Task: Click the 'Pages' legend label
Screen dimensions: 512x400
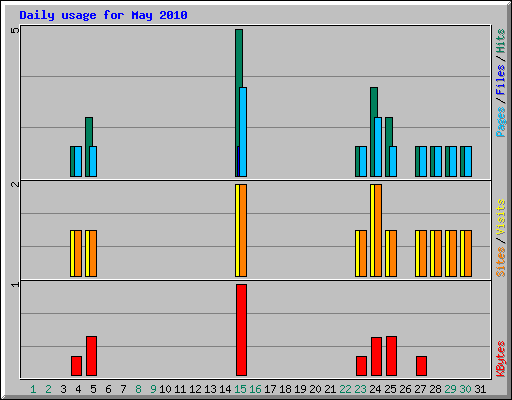Action: tap(500, 122)
